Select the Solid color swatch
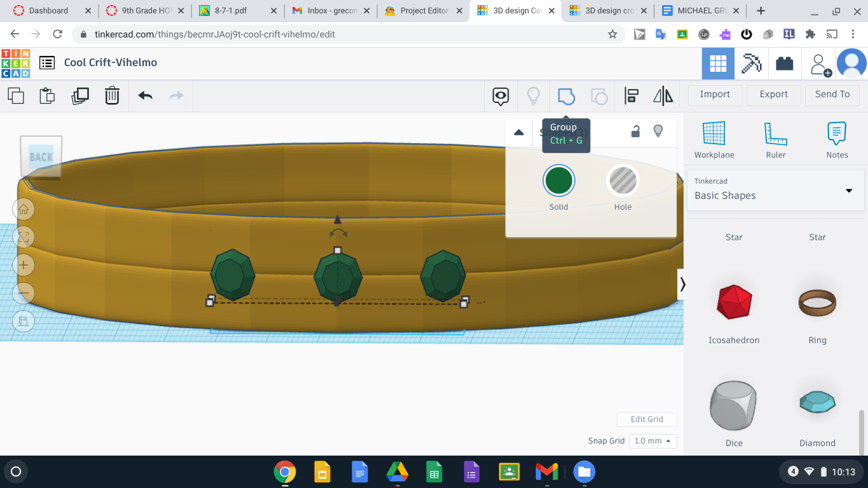Viewport: 868px width, 488px height. point(558,180)
